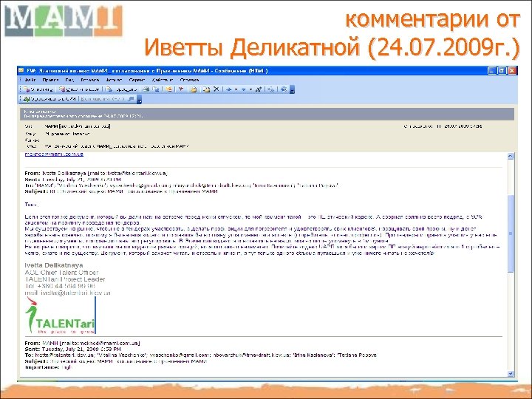This screenshot has width=532, height=399.
Task: Click the printer icon in the toolbar
Action: tap(146, 89)
